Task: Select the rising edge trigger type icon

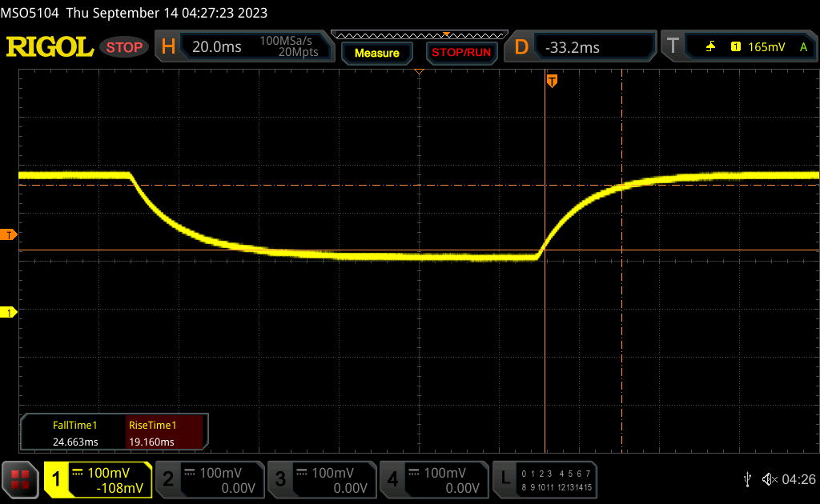Action: click(x=710, y=47)
